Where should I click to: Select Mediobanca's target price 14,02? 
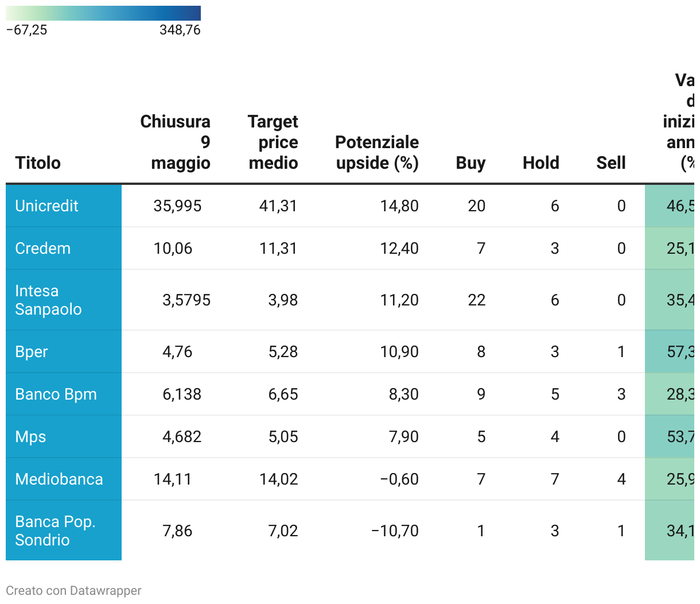pyautogui.click(x=278, y=479)
